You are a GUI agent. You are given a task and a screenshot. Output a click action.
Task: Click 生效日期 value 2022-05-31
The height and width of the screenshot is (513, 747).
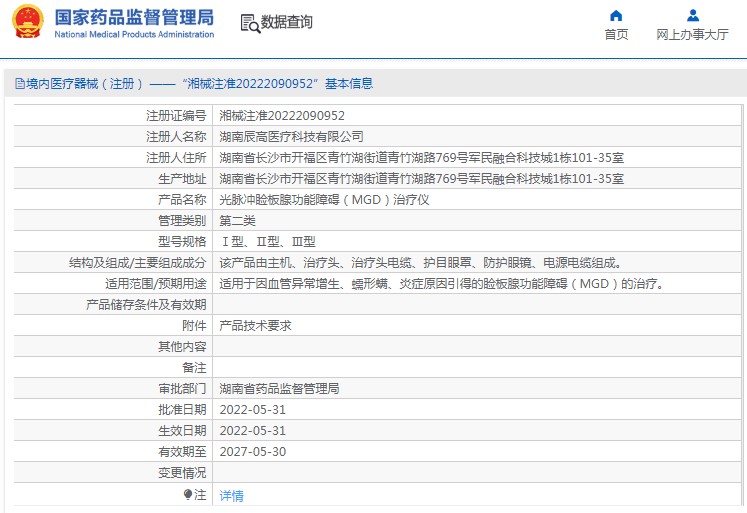tap(252, 431)
